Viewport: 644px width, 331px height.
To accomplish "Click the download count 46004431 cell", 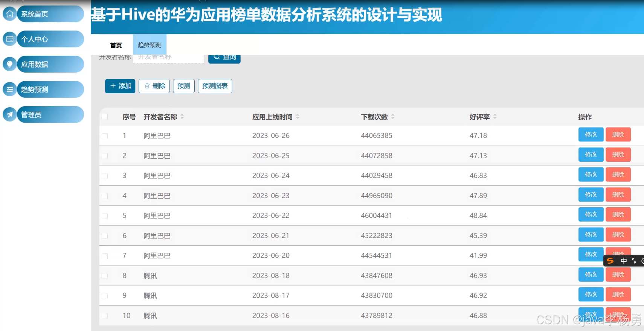I will (x=377, y=216).
